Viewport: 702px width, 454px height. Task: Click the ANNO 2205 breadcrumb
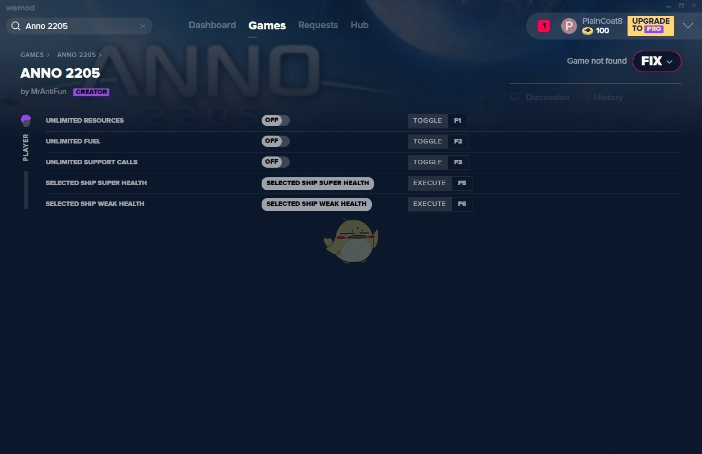(x=77, y=55)
